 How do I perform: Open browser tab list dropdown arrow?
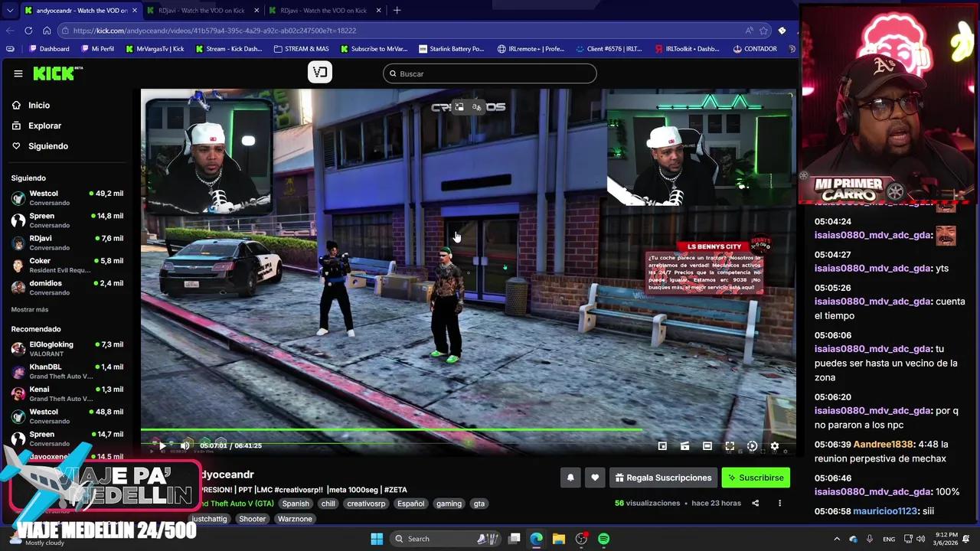[9, 11]
